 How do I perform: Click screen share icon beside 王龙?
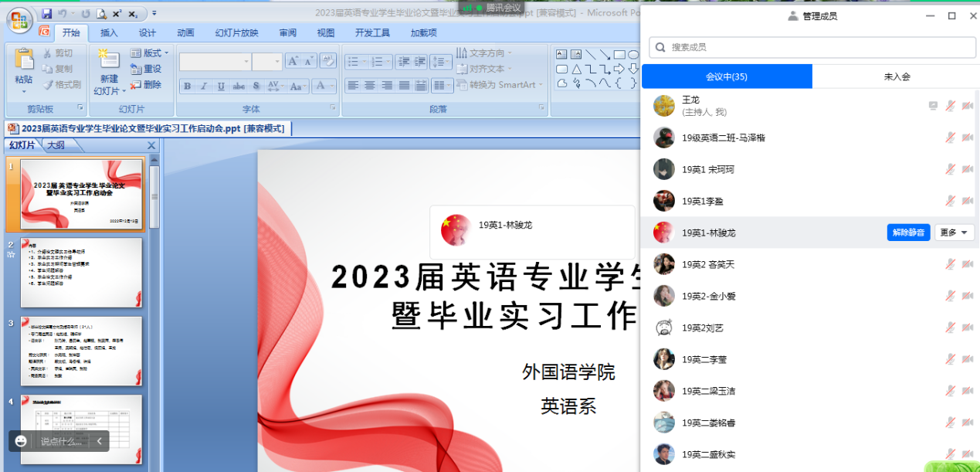[x=933, y=106]
